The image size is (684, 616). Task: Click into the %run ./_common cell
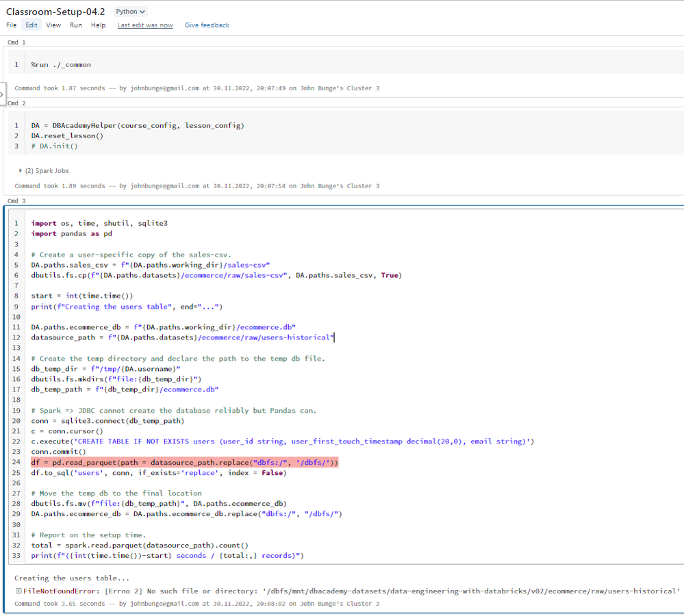61,65
